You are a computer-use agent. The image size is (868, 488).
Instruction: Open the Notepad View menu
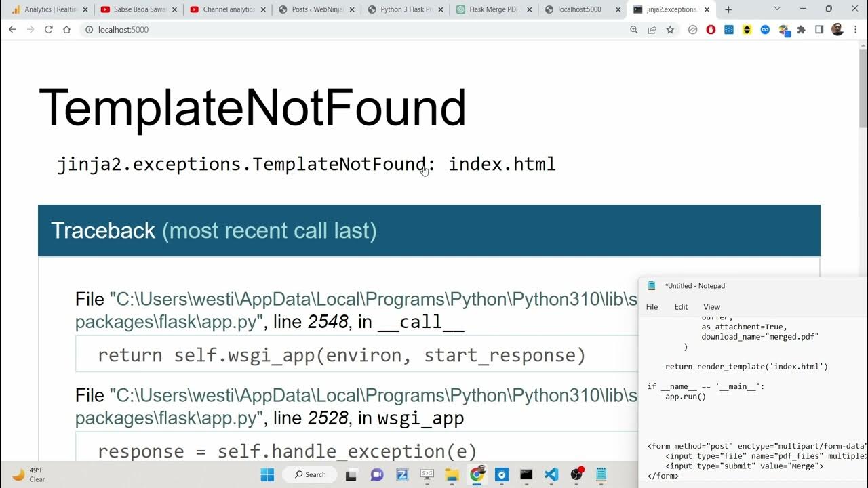tap(711, 307)
